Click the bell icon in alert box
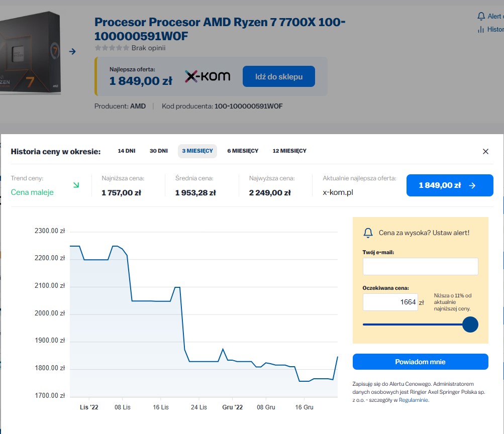The height and width of the screenshot is (434, 504). pyautogui.click(x=368, y=233)
